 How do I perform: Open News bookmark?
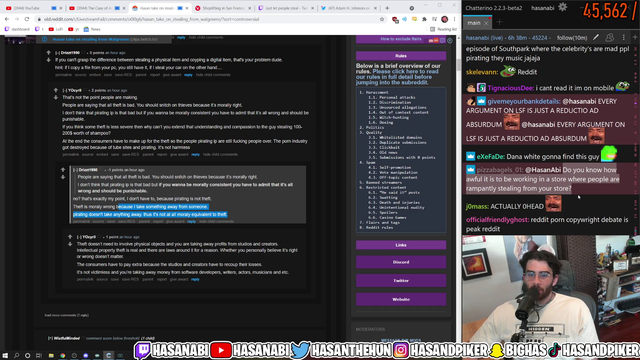click(92, 29)
